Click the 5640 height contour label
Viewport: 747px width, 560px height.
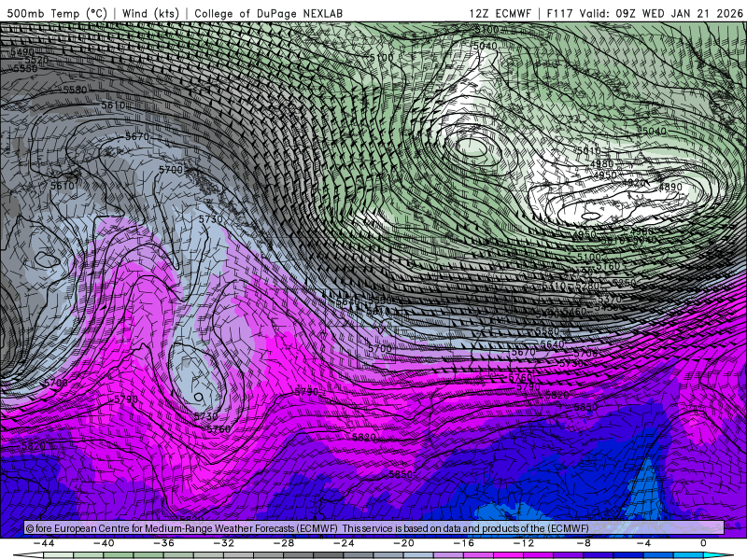(x=552, y=343)
